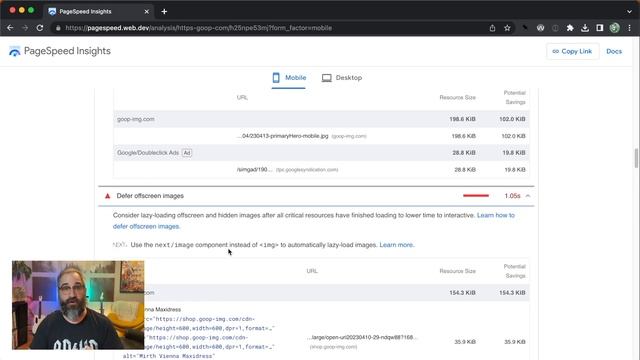Screen dimensions: 640x360
Task: Open the WordPress extension icon
Action: click(540, 28)
